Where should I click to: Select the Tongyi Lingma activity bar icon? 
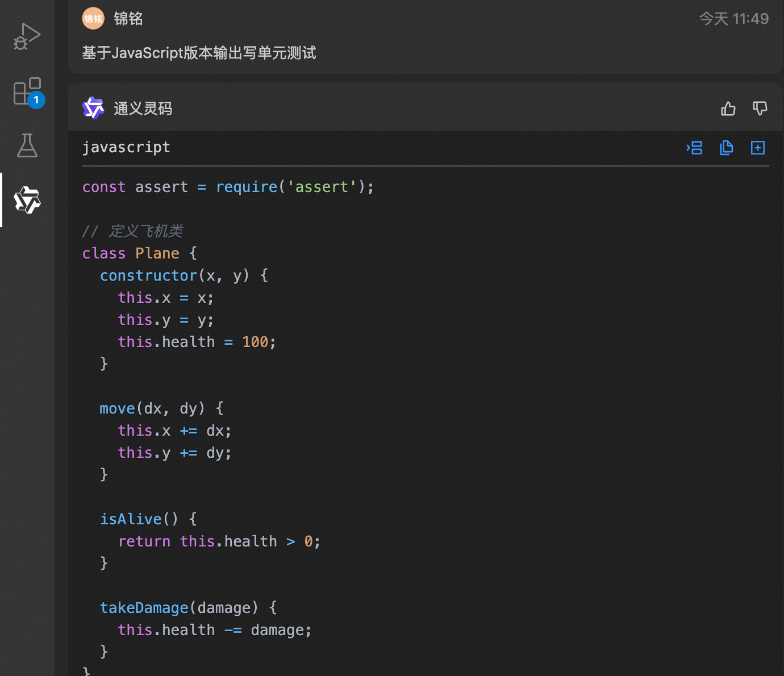point(27,200)
